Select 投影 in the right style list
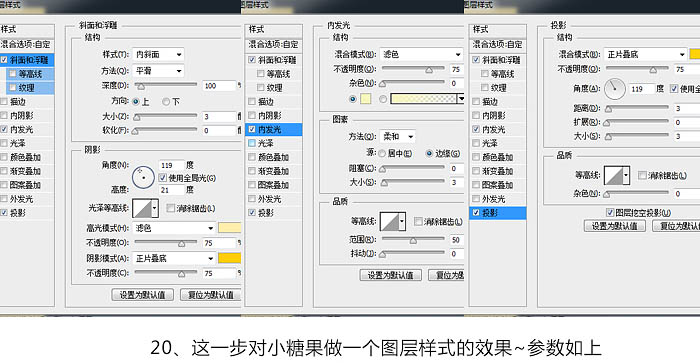Viewport: 700px width, 363px height. click(x=497, y=213)
